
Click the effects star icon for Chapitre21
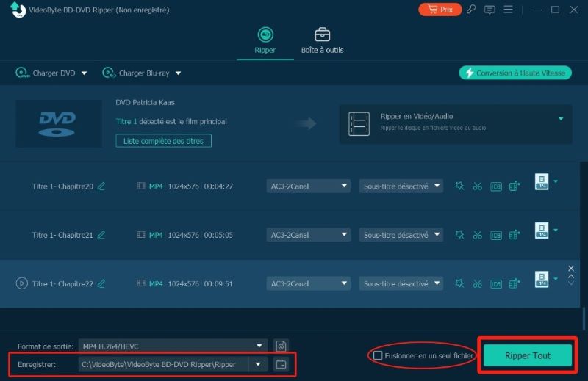click(x=459, y=235)
